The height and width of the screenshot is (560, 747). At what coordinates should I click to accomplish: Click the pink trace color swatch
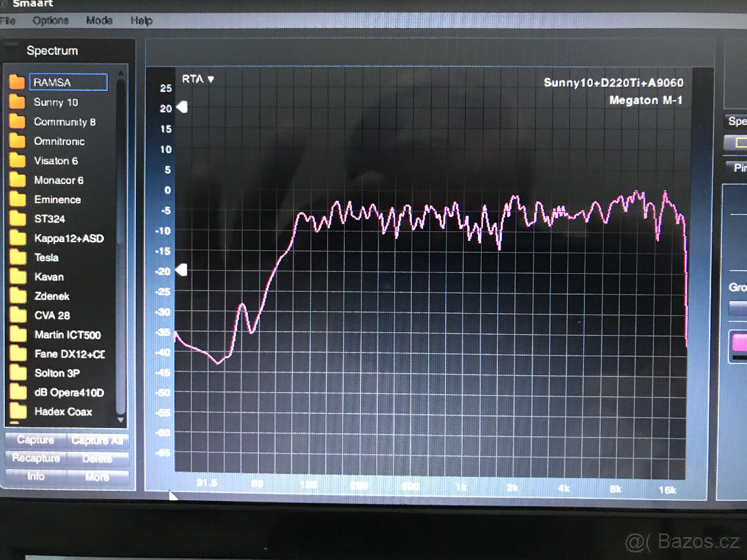740,343
